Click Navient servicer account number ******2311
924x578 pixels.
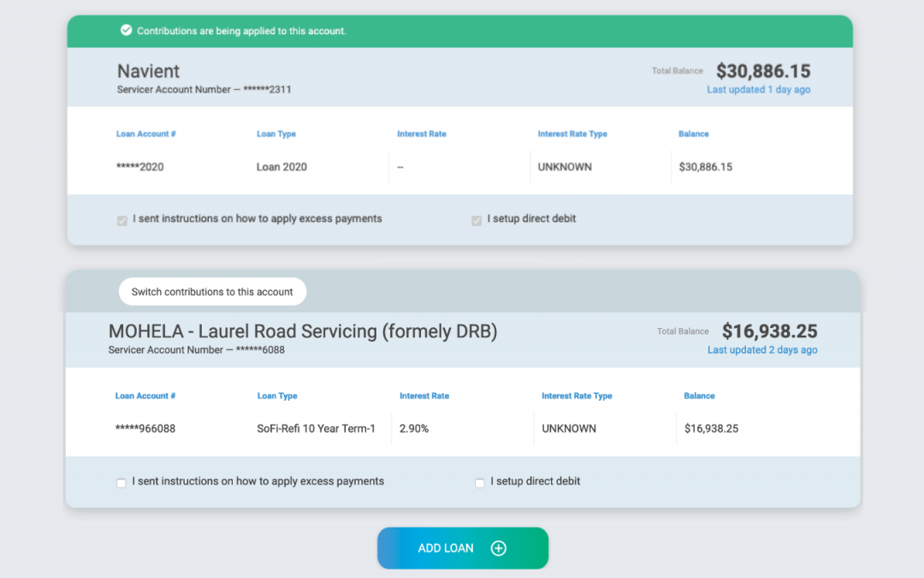pyautogui.click(x=204, y=90)
